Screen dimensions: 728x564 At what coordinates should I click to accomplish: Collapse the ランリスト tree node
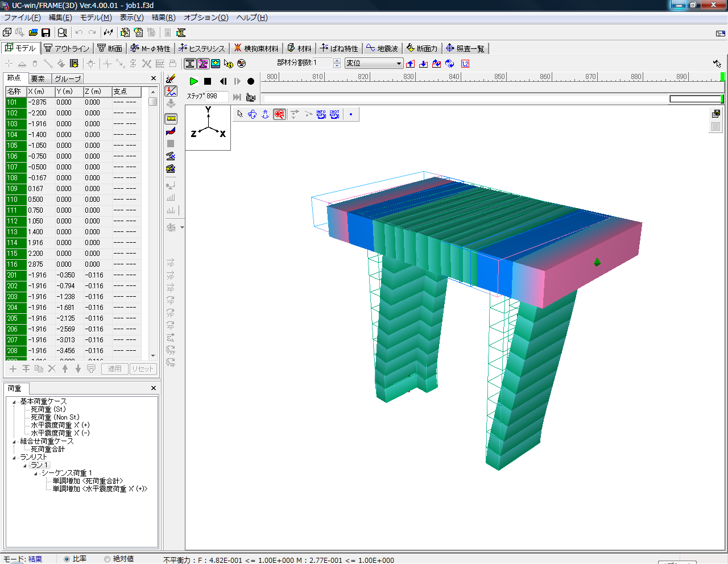[x=14, y=458]
